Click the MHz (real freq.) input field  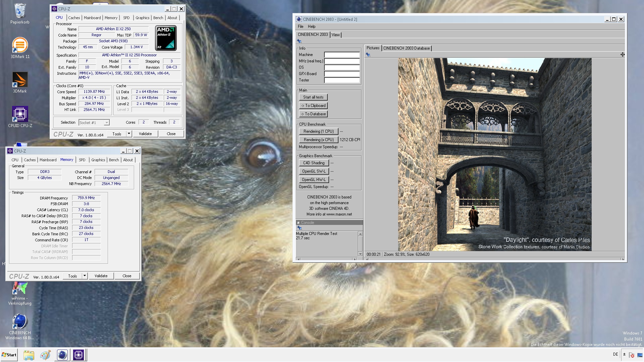342,61
